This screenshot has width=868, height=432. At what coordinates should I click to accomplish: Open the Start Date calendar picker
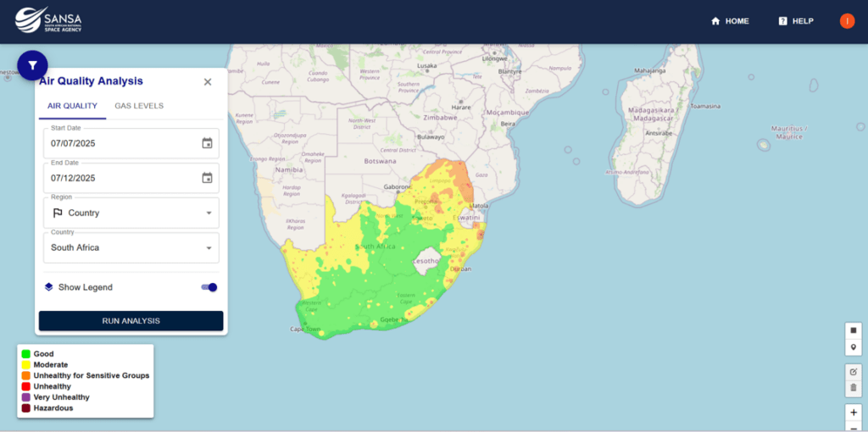[x=207, y=143]
